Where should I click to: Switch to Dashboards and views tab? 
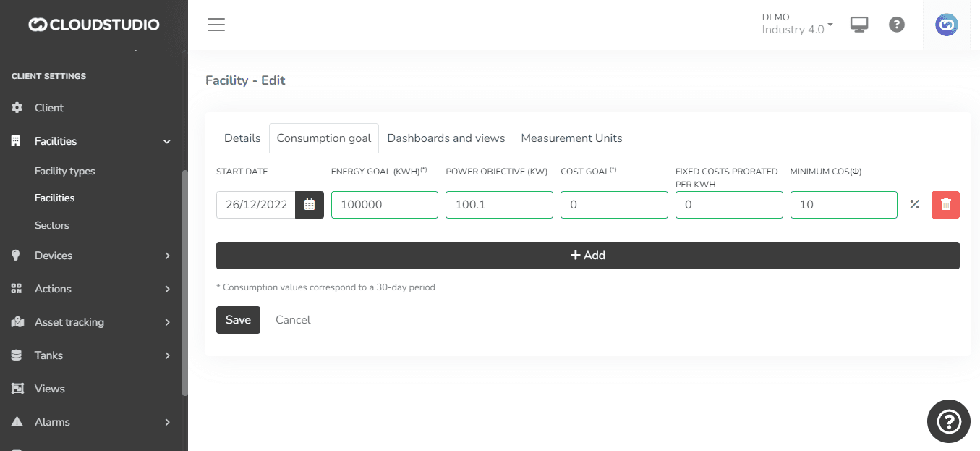click(446, 138)
